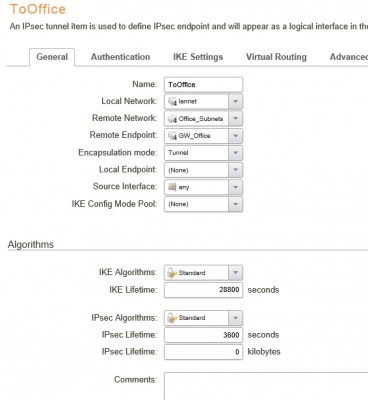Click the IPsec Lifetime kilobytes field

[203, 352]
